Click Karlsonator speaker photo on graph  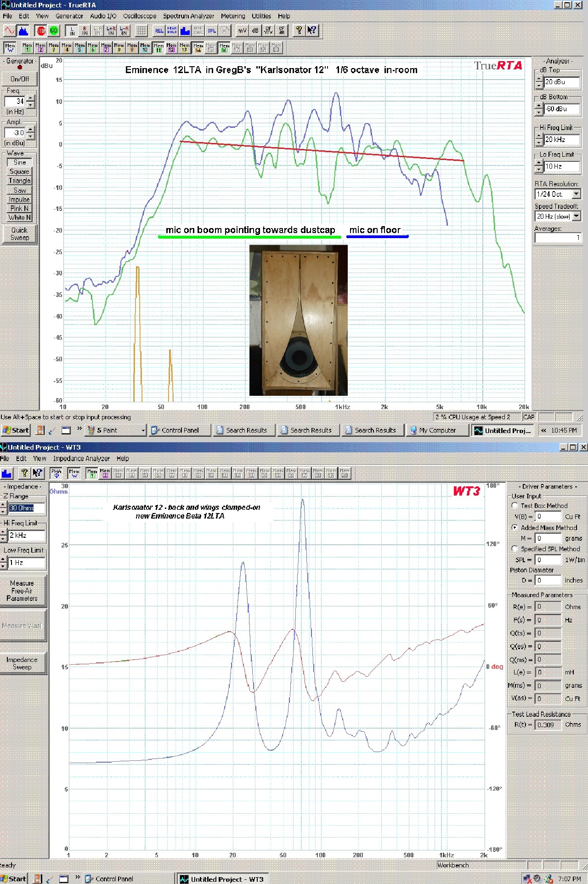click(x=299, y=320)
